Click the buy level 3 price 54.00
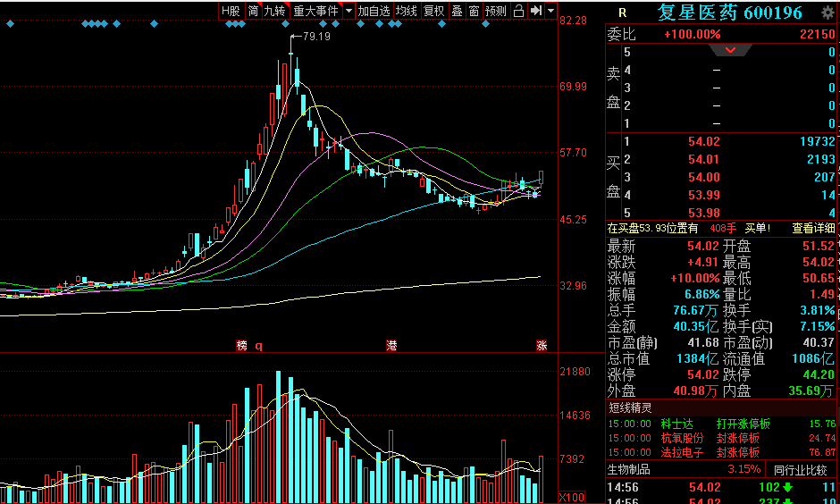840x504 pixels. point(704,177)
